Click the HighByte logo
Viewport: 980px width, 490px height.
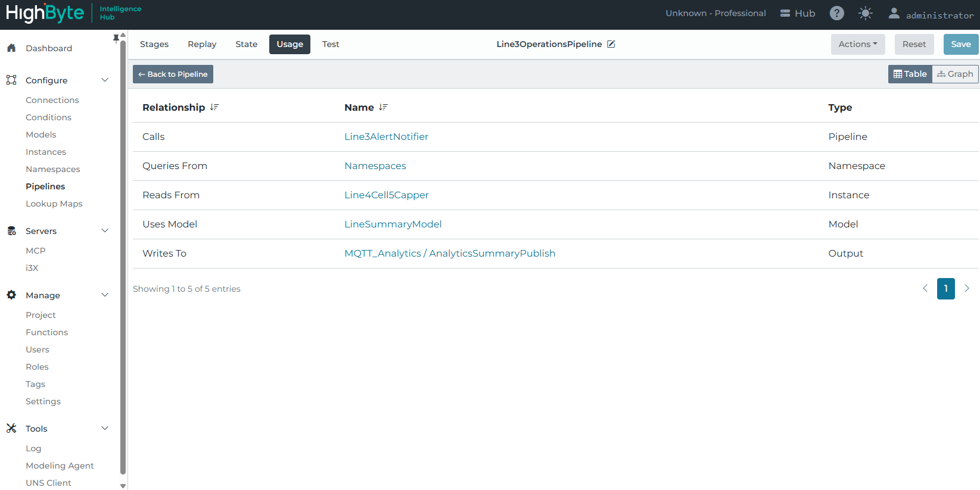coord(45,13)
